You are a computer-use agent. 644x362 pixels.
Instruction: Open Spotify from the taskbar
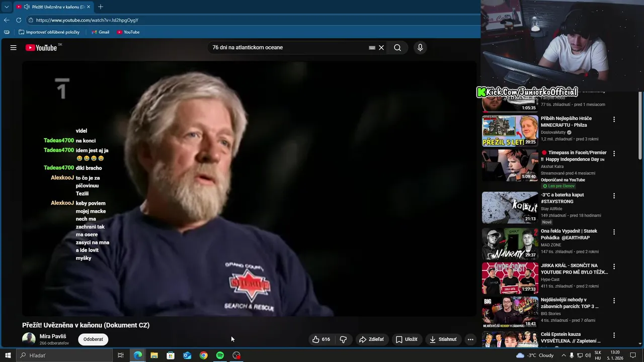click(x=220, y=355)
